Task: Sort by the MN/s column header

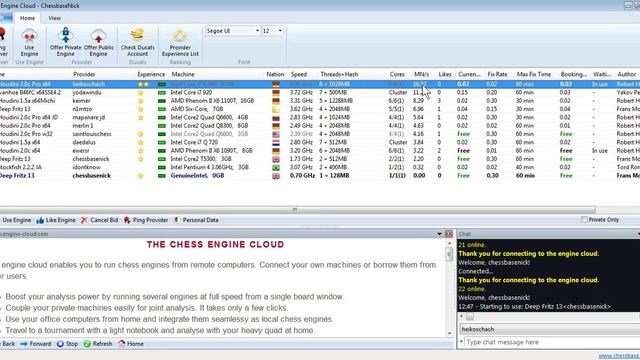Action: [422, 74]
